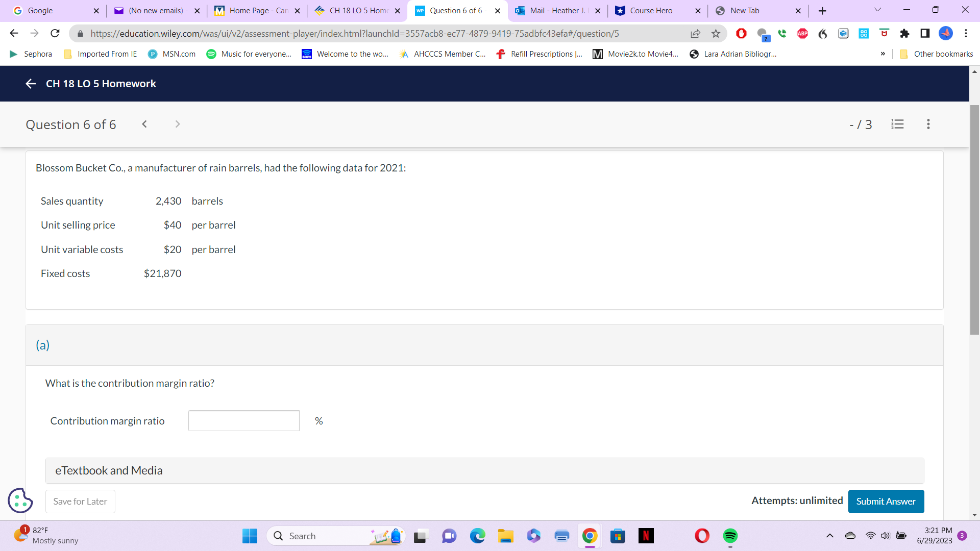Switch to the Course Hero tab
Image resolution: width=980 pixels, height=551 pixels.
651,11
